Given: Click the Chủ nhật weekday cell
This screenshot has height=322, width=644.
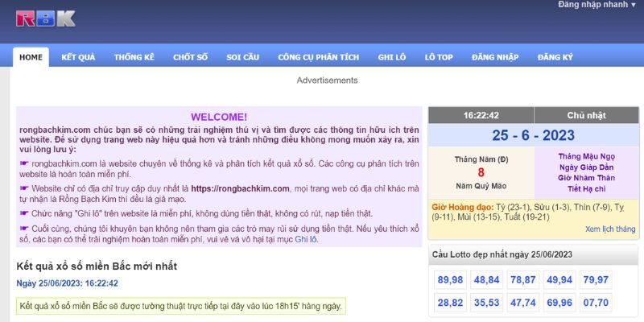Looking at the screenshot, I should pos(587,115).
